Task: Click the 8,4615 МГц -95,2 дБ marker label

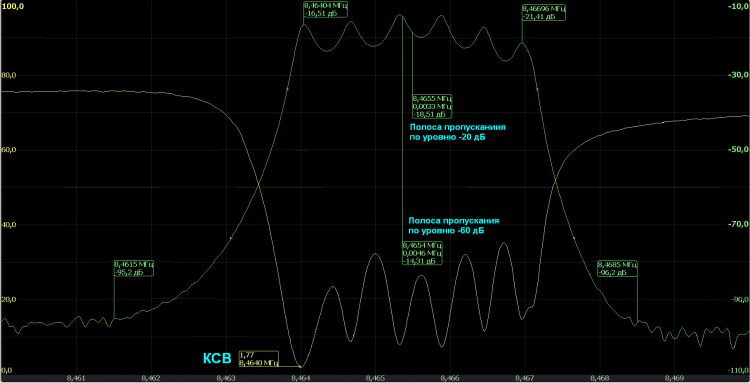Action: (x=134, y=268)
